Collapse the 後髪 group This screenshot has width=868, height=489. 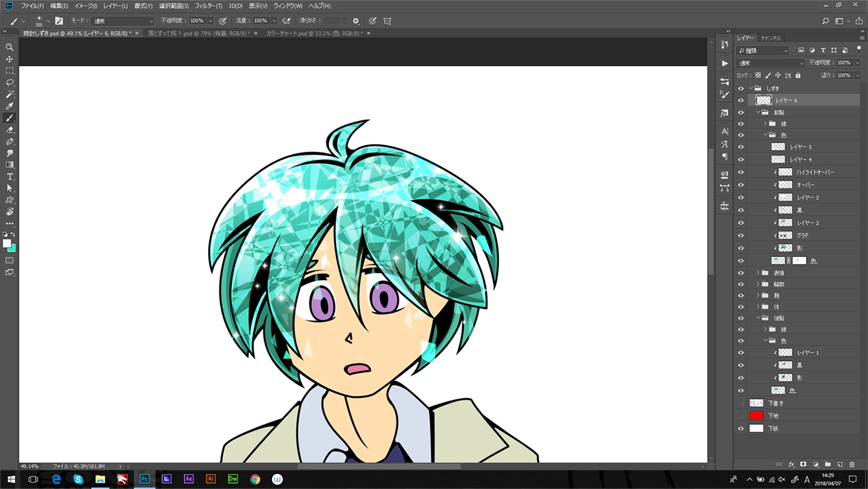tap(758, 318)
